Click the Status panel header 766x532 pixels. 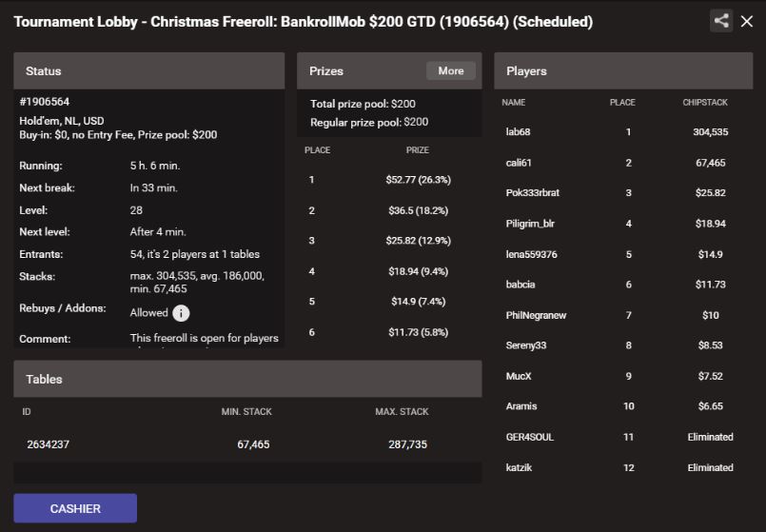[x=149, y=70]
